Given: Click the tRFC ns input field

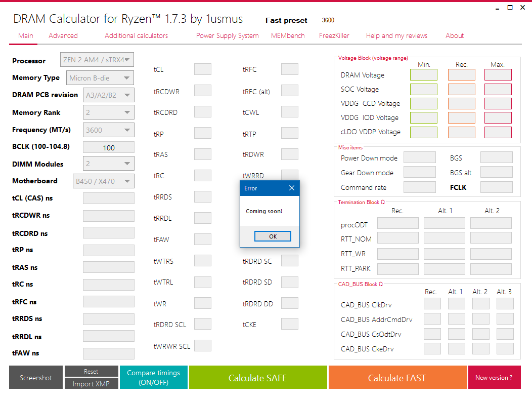Looking at the screenshot, I should (109, 301).
